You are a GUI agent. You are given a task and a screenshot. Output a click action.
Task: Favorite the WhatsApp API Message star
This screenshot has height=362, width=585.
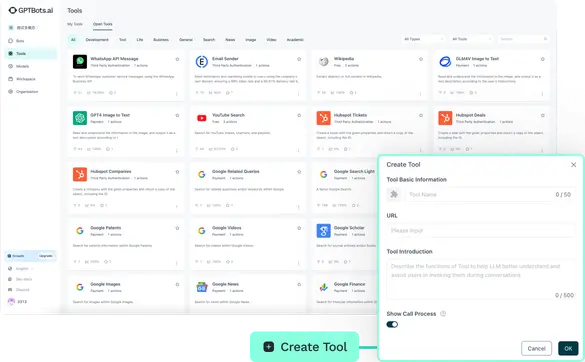[x=177, y=59]
